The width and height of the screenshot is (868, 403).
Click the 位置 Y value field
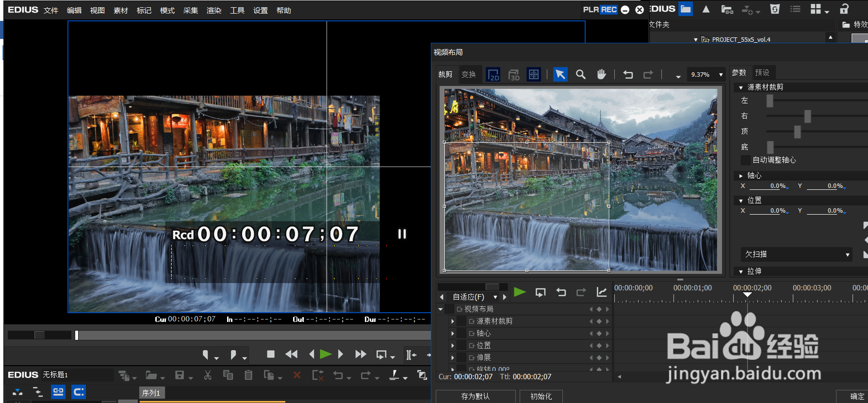pyautogui.click(x=826, y=211)
